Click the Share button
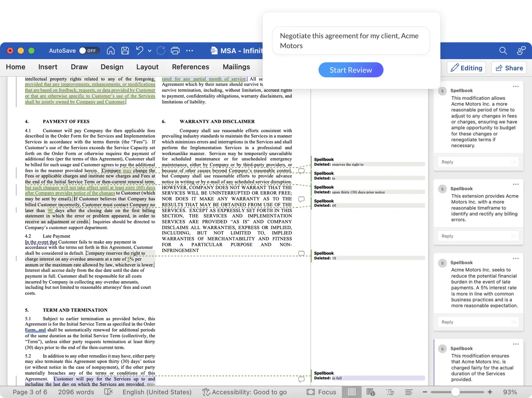The height and width of the screenshot is (398, 532). (509, 68)
